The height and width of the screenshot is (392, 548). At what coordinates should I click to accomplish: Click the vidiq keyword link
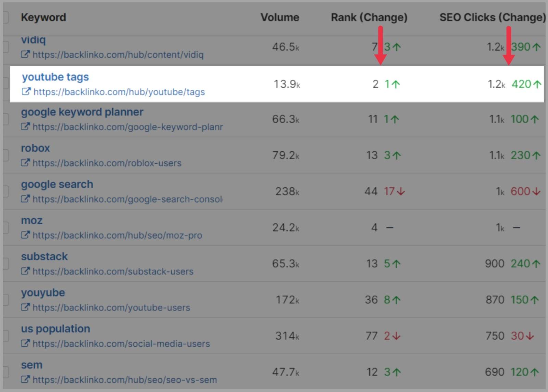coord(33,39)
